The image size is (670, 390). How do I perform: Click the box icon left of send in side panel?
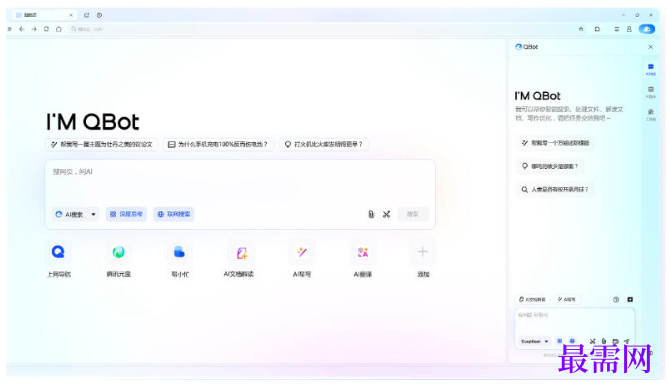click(x=615, y=341)
